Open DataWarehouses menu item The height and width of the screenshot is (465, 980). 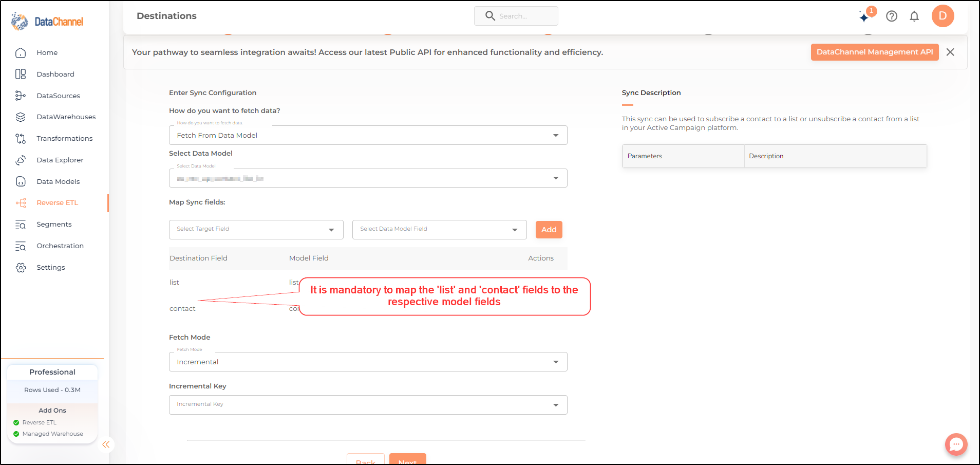pos(66,117)
